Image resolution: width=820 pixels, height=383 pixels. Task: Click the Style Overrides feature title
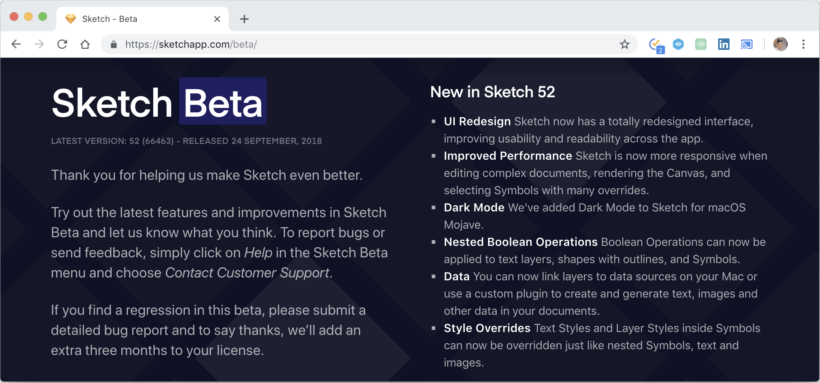click(487, 329)
